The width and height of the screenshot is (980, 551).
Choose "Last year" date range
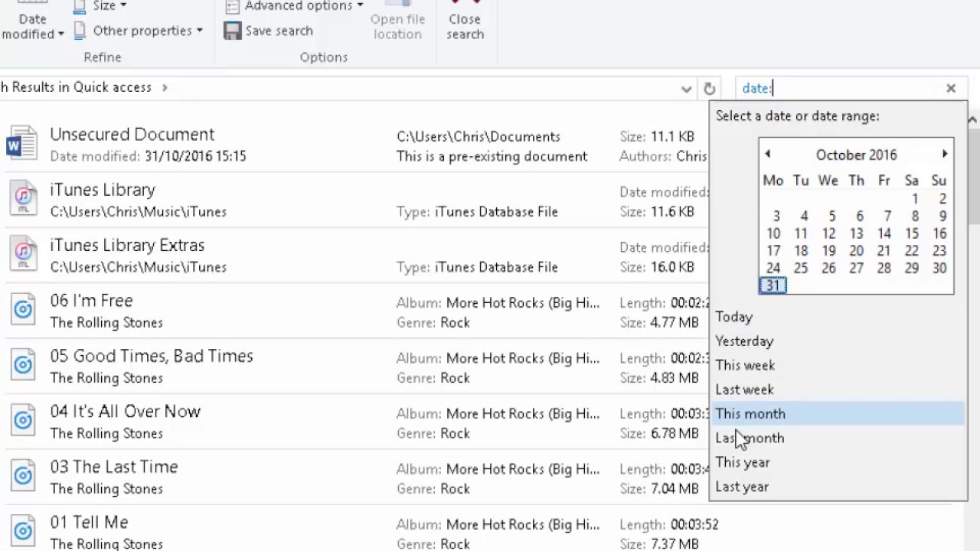742,487
